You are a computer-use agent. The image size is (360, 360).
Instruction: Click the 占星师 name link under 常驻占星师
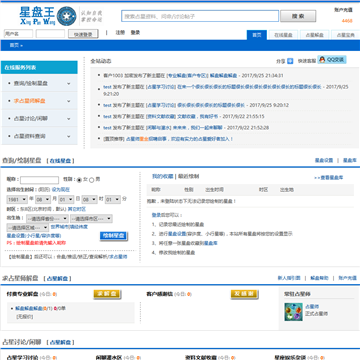point(312,306)
